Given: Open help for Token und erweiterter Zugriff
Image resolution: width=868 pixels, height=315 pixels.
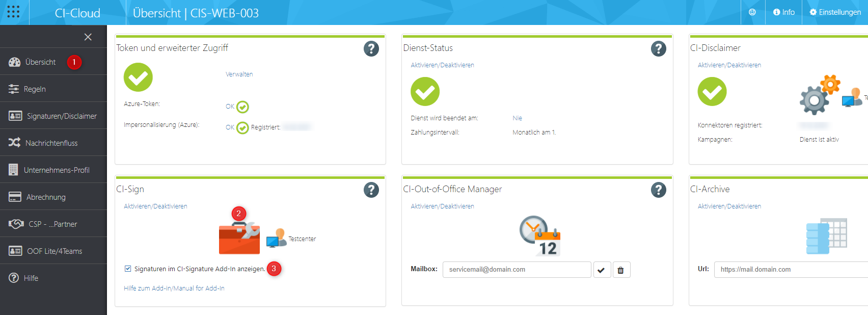Looking at the screenshot, I should (x=371, y=49).
